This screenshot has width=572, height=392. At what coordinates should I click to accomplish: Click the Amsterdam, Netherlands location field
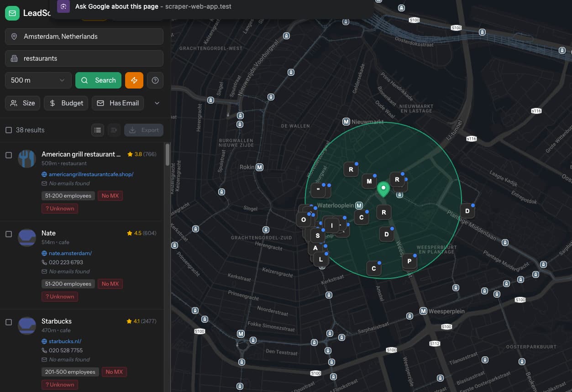click(84, 36)
